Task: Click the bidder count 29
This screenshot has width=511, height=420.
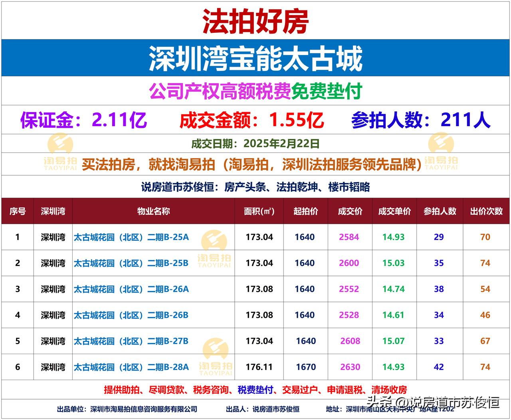Action: (x=439, y=237)
